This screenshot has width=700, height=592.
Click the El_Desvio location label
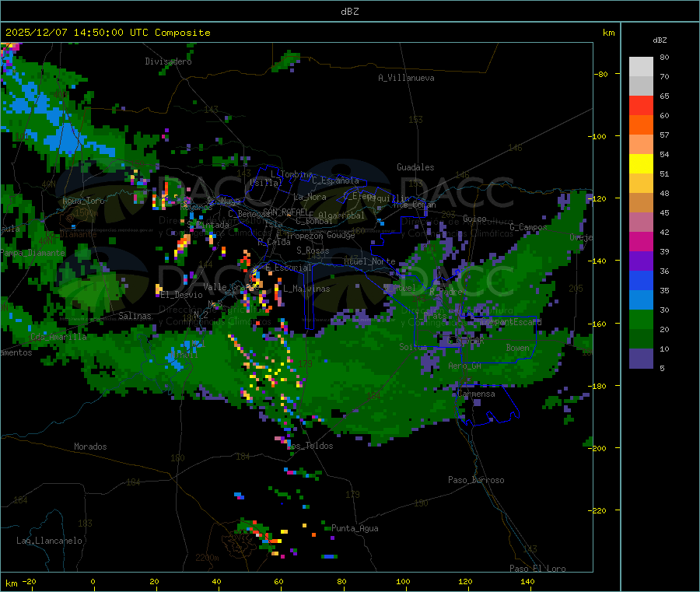[182, 295]
